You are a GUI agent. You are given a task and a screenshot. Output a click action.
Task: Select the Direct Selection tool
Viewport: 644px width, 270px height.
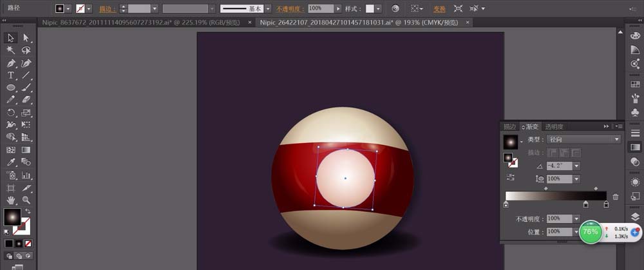tap(26, 38)
